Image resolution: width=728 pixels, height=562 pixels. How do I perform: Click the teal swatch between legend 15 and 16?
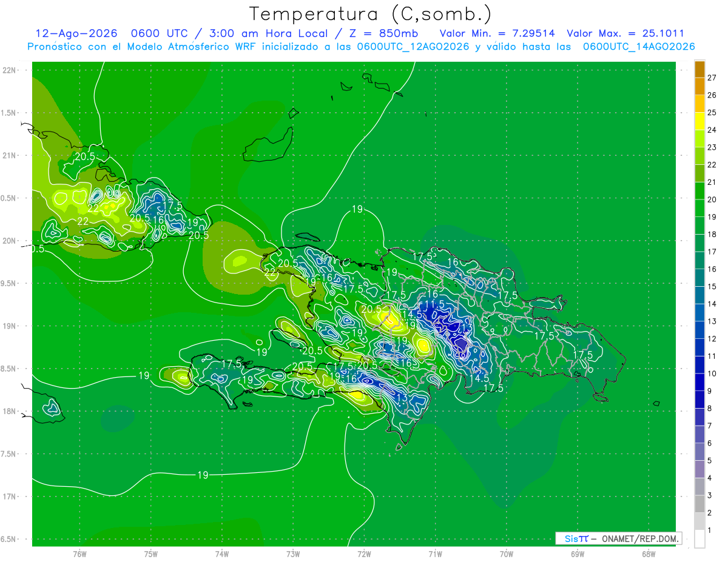[699, 278]
